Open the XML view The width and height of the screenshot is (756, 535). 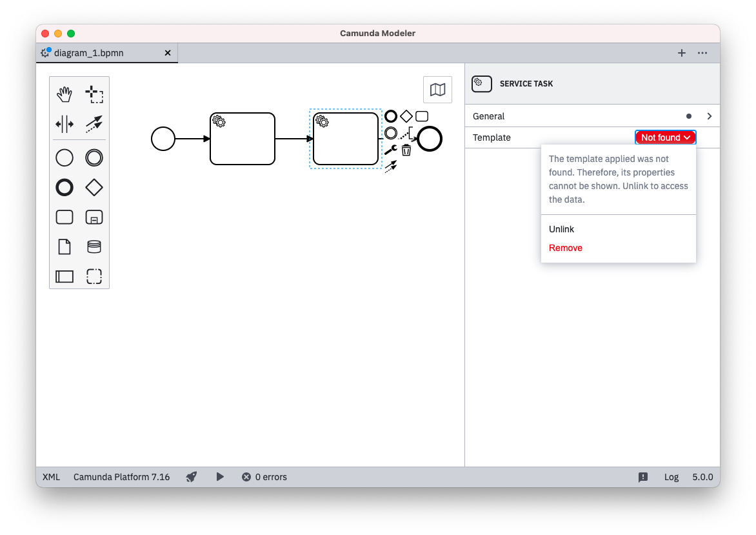(x=51, y=477)
